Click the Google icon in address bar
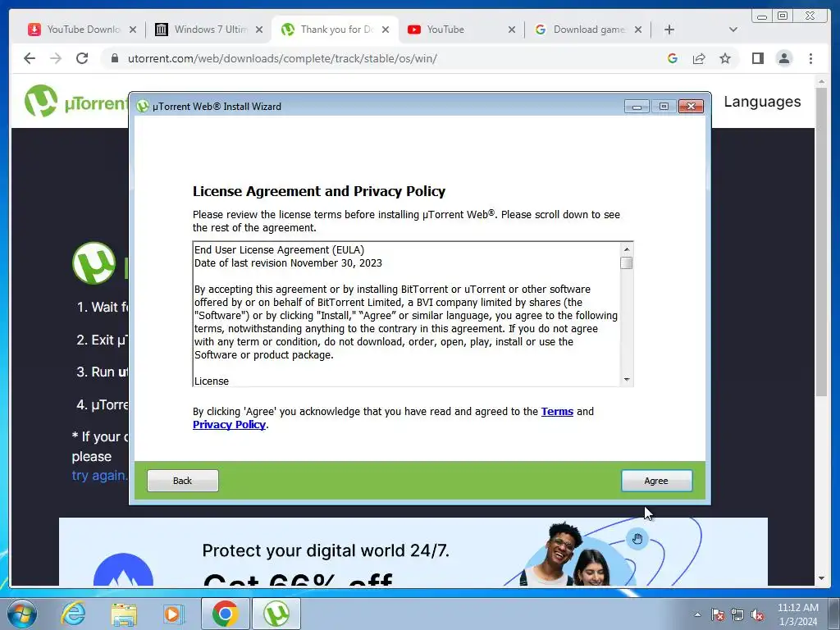The image size is (840, 630). (673, 58)
